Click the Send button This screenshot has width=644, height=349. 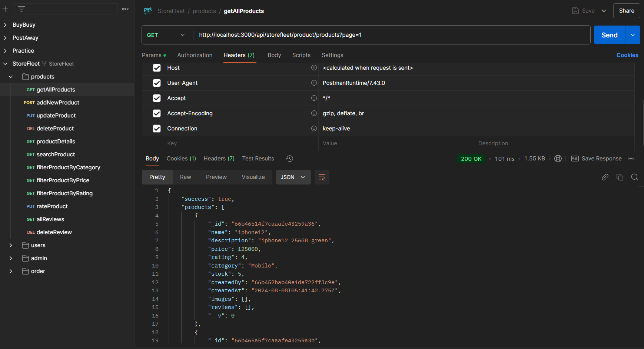(x=609, y=35)
